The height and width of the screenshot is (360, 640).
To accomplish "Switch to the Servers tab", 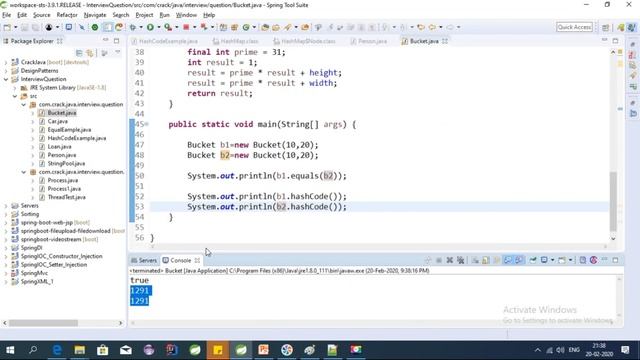I will click(x=144, y=260).
